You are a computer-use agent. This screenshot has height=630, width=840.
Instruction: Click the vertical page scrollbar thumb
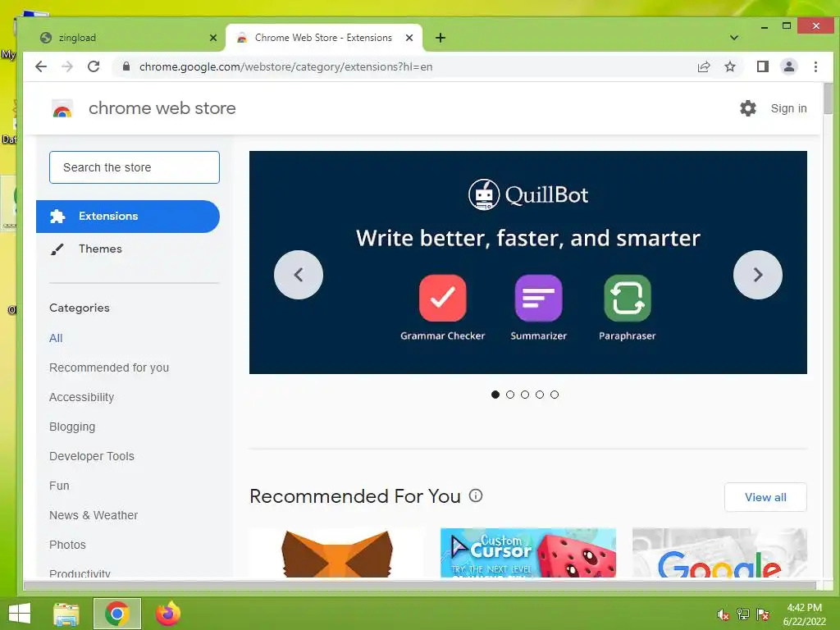coord(829,98)
